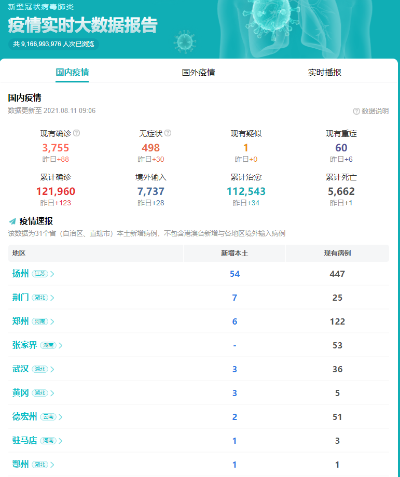Click the 疫情速报 section heading

pyautogui.click(x=36, y=221)
